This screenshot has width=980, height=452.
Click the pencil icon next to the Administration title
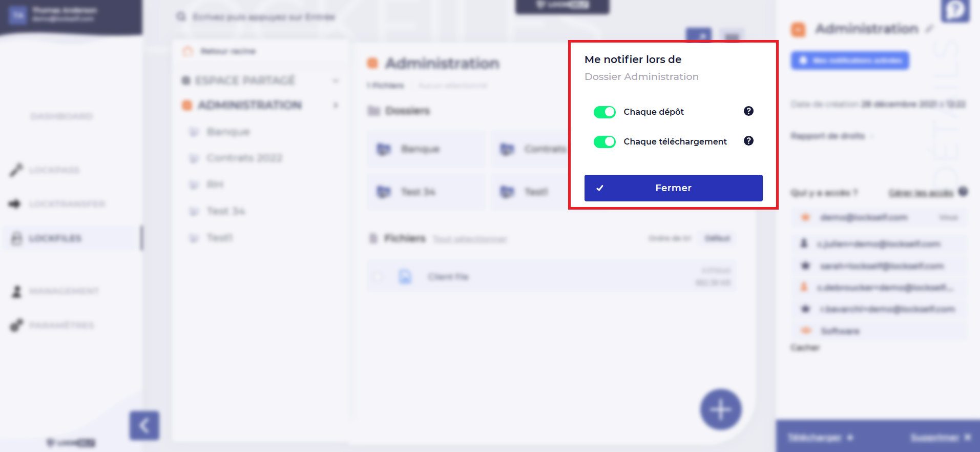(x=929, y=29)
